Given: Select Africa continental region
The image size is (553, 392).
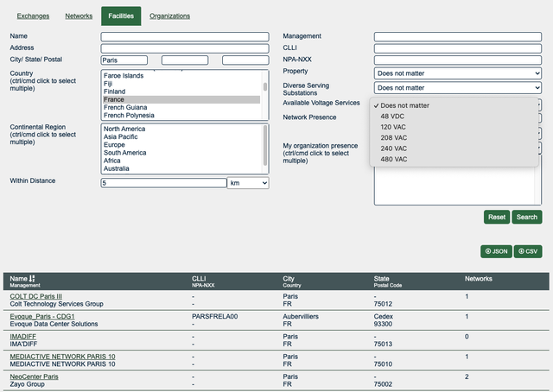Looking at the screenshot, I should 181,161.
